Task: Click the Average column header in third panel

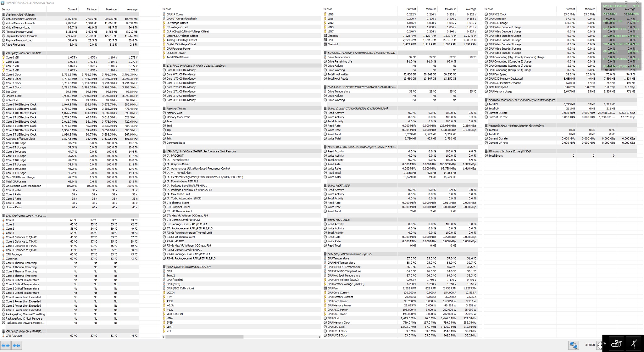Action: point(471,9)
